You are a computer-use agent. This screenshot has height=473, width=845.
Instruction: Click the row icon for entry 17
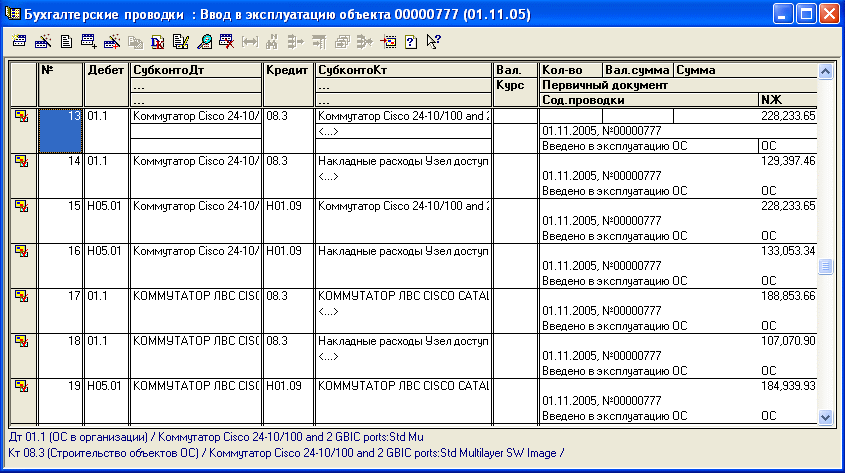pos(21,296)
